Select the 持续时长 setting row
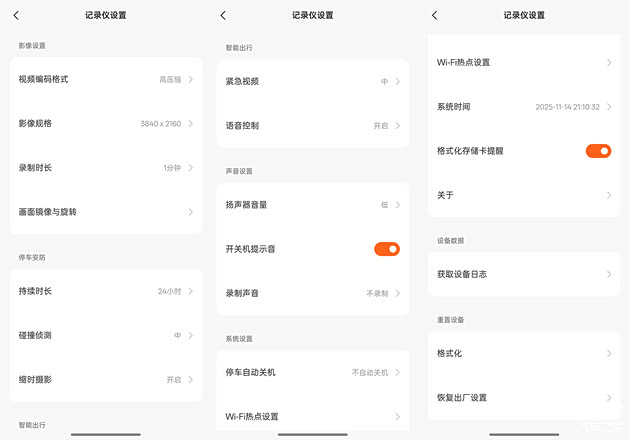 click(x=105, y=291)
